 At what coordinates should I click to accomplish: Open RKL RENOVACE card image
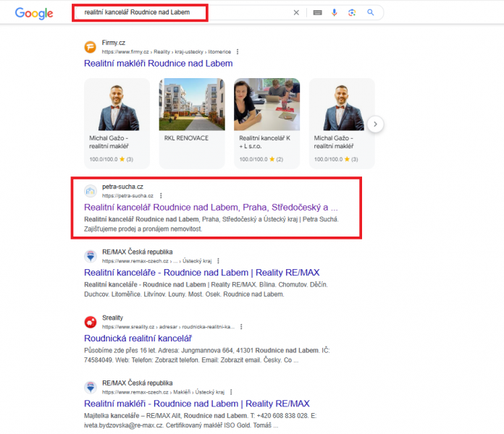click(192, 105)
